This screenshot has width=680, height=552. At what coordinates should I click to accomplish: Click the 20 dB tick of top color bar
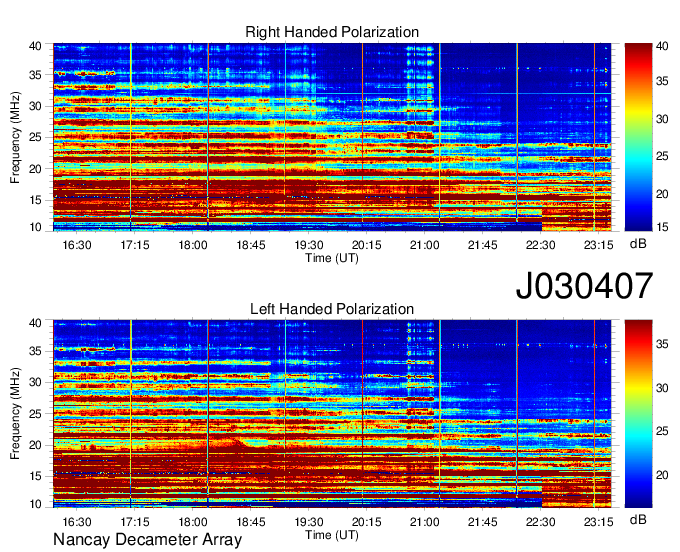click(662, 194)
